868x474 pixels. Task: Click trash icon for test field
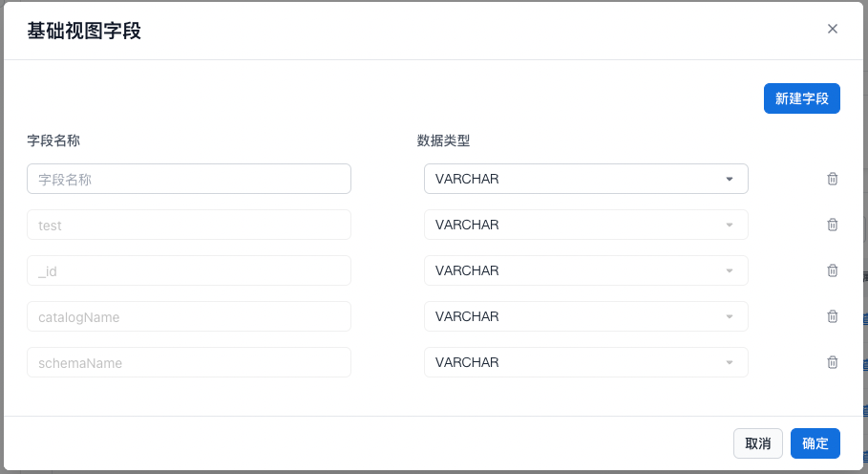click(x=832, y=225)
